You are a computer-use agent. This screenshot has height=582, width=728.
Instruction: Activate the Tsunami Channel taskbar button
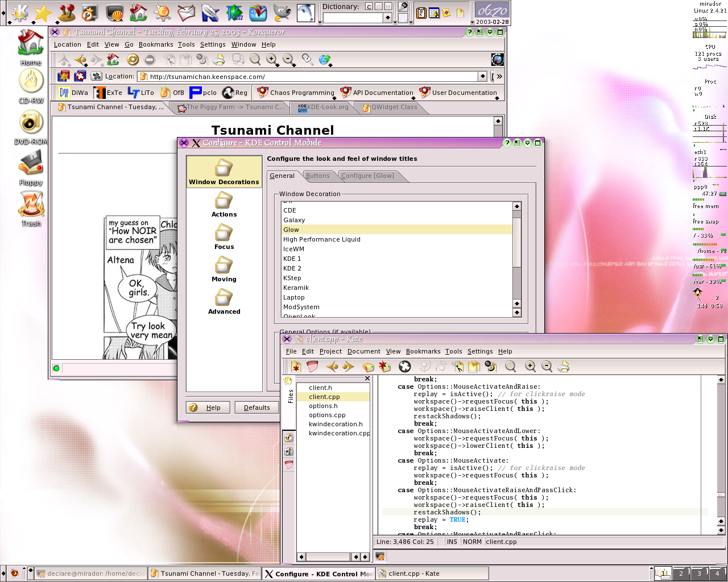click(205, 573)
